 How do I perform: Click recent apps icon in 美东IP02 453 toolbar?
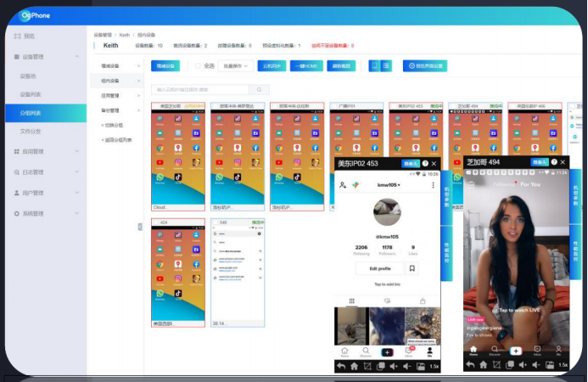point(380,366)
